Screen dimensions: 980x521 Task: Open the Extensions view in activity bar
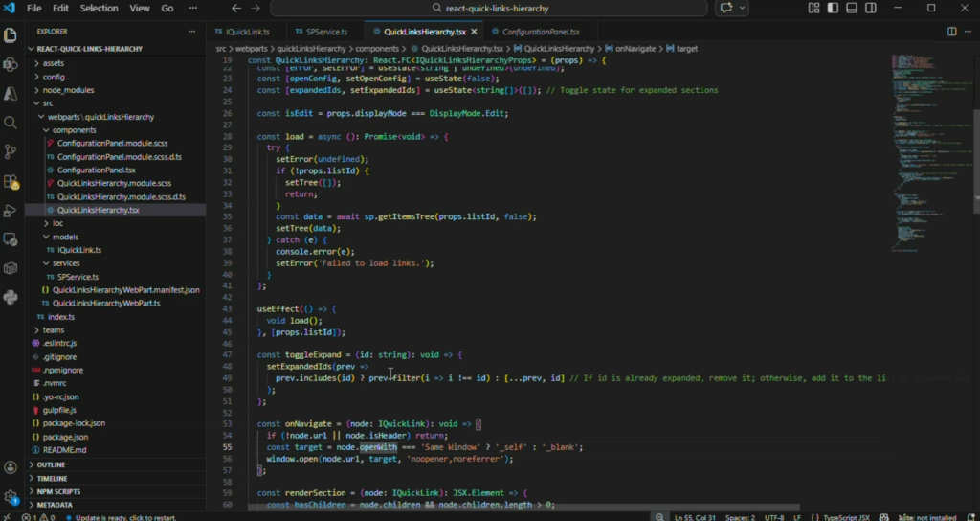tap(11, 181)
